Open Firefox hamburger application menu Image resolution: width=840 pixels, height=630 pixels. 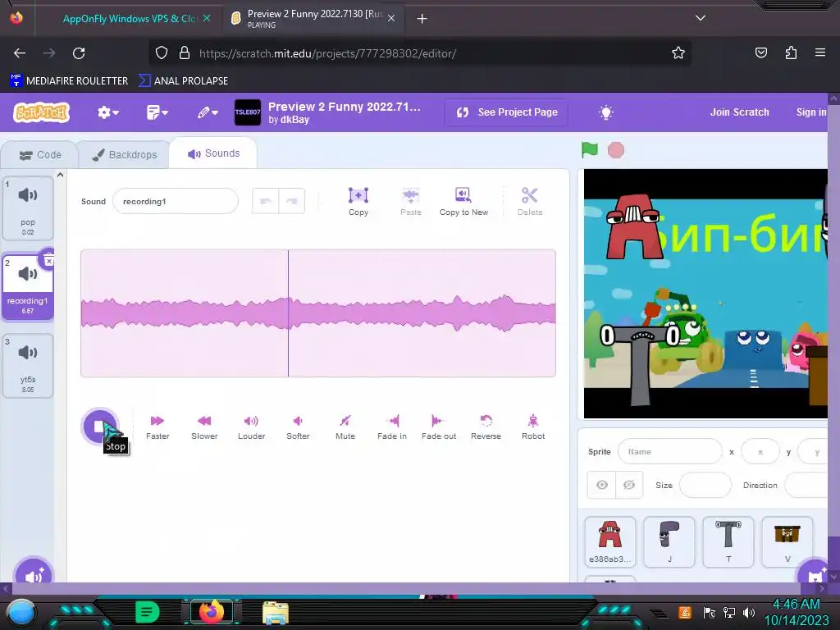tap(820, 52)
